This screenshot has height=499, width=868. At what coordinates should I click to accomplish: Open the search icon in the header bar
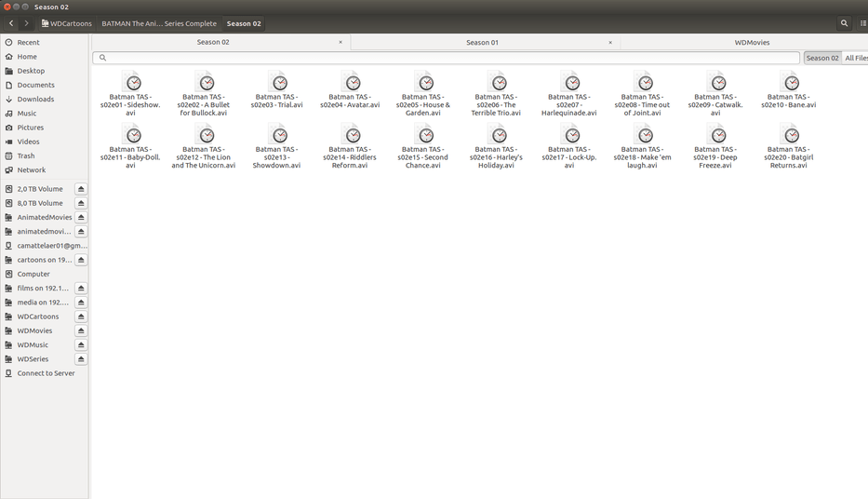[844, 23]
